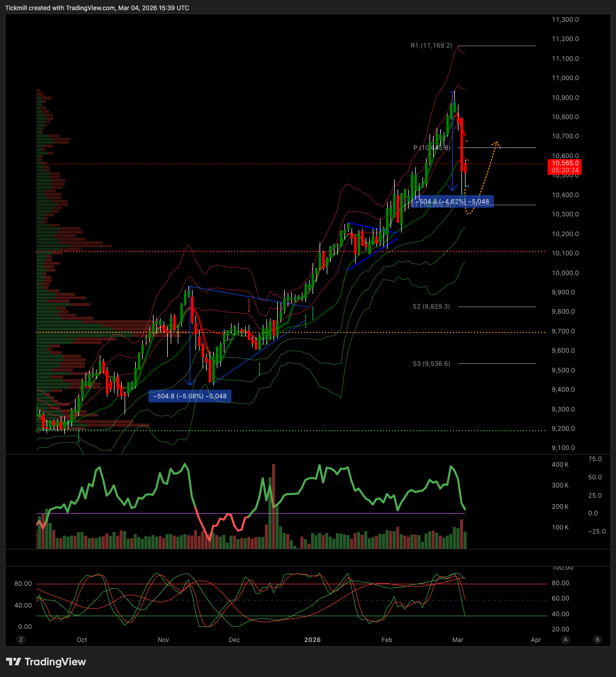Click the 200 K volume scale label
This screenshot has height=677, width=616.
560,507
